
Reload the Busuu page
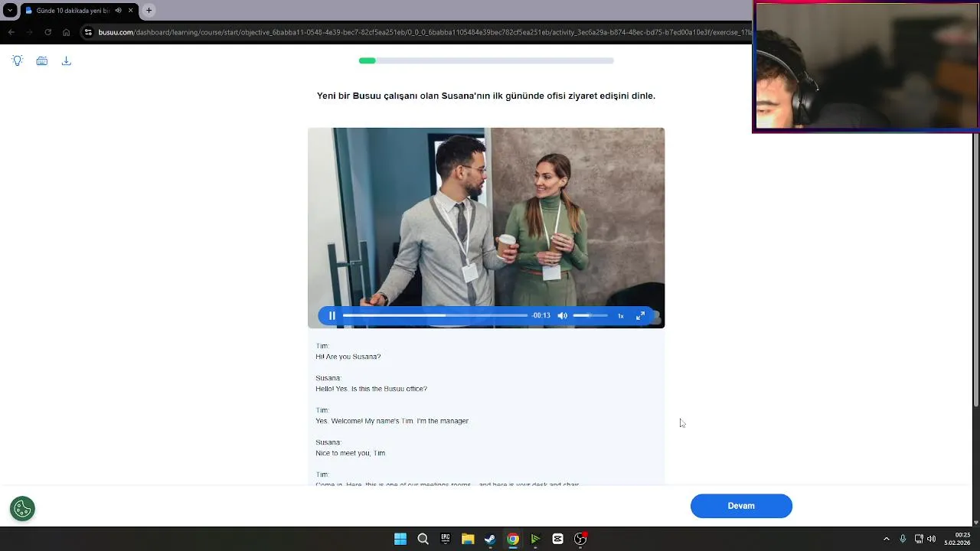(x=47, y=32)
